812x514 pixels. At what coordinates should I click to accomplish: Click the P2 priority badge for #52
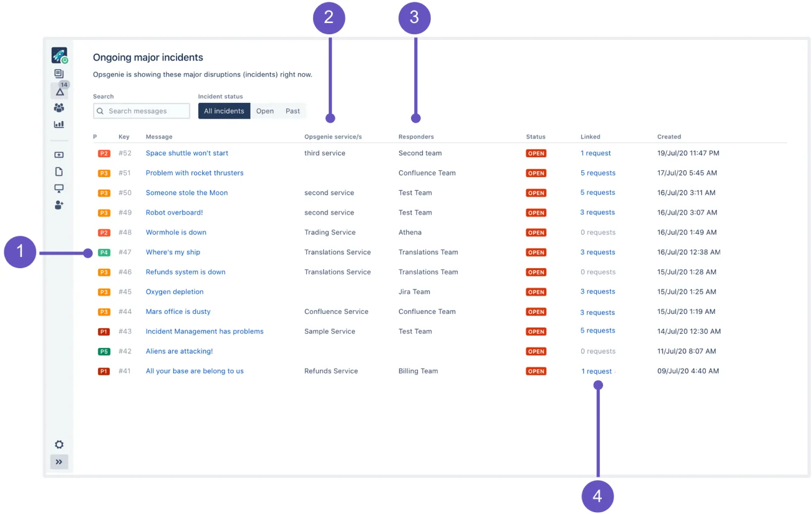(104, 153)
